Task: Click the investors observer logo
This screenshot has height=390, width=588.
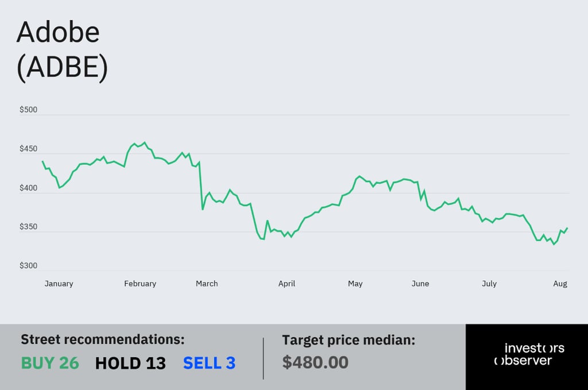Action: click(x=529, y=354)
